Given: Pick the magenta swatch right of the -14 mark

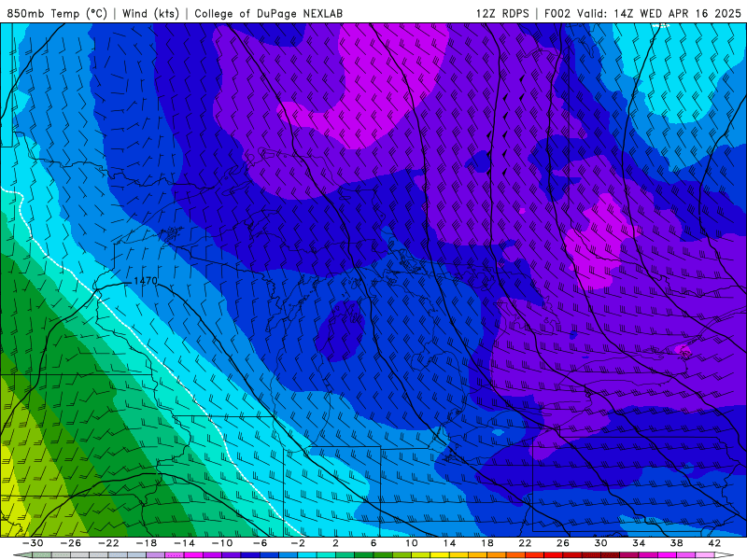Looking at the screenshot, I should click(193, 555).
